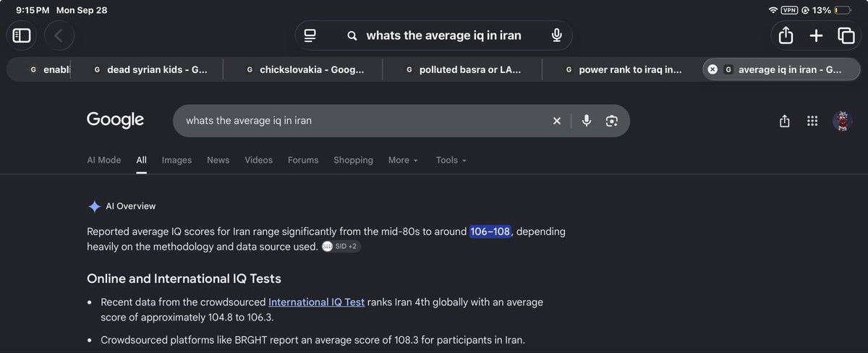Image resolution: width=868 pixels, height=353 pixels.
Task: Start Google voice search microphone
Action: pos(587,121)
